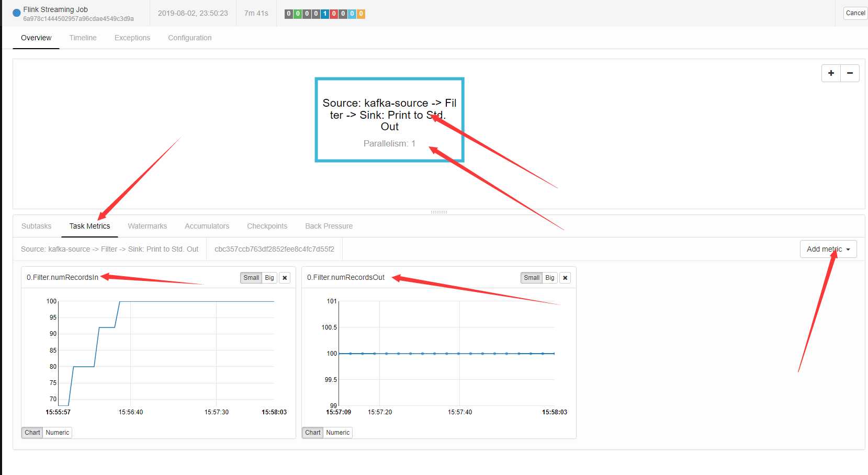The width and height of the screenshot is (868, 475).
Task: Set numRecordsIn chart size to Small
Action: [x=251, y=278]
